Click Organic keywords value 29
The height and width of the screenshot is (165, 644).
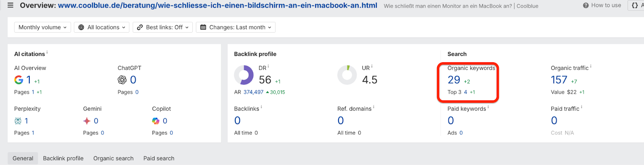click(x=454, y=80)
